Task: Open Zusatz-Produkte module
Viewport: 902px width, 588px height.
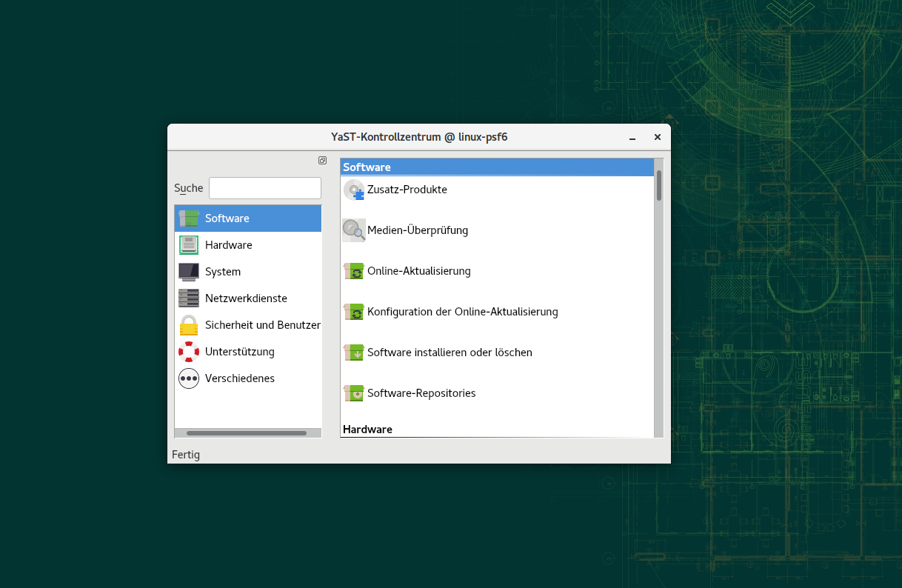Action: pyautogui.click(x=407, y=190)
